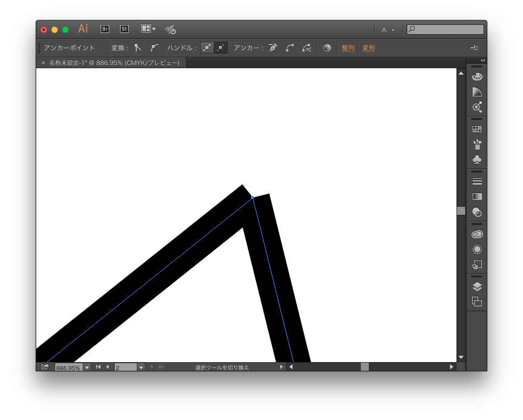Cut path at selected anchor points
Image resolution: width=523 pixels, height=420 pixels.
[x=307, y=48]
